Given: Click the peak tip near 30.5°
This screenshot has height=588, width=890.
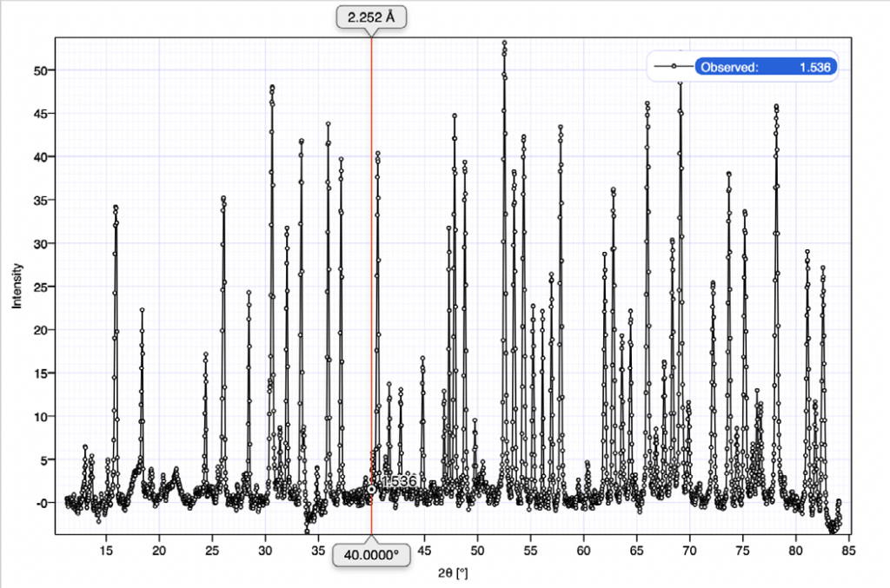Looking at the screenshot, I should [x=272, y=87].
